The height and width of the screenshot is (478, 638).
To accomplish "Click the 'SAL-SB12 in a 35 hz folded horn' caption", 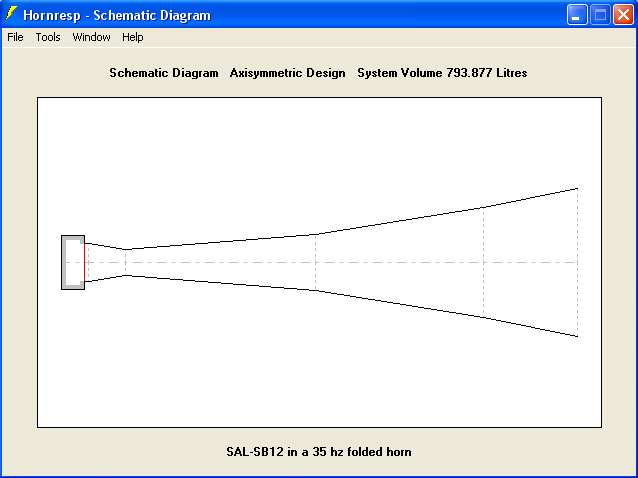I will [319, 452].
